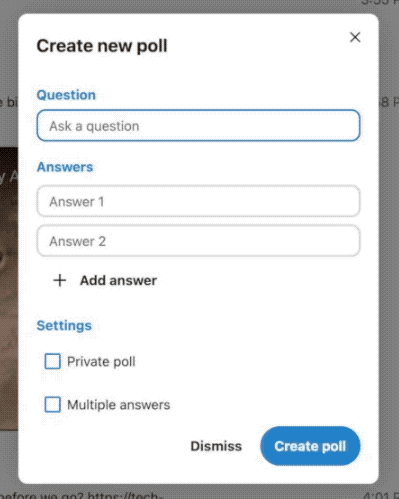Click the Multiple answers label text
Image resolution: width=399 pixels, height=499 pixels.
[119, 405]
